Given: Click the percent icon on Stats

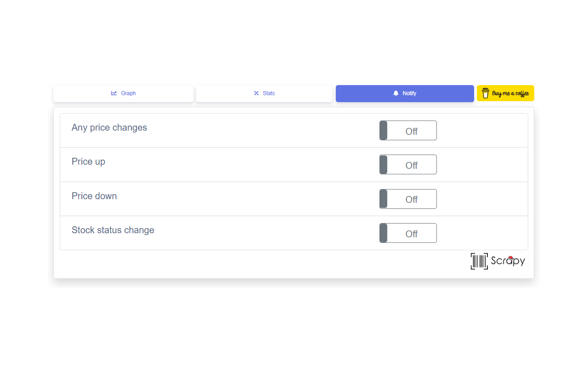Looking at the screenshot, I should click(256, 93).
